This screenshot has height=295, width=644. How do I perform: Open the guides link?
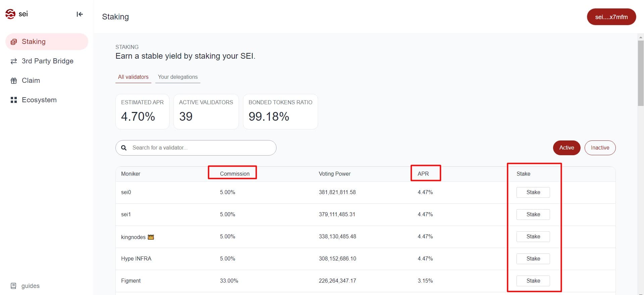click(26, 286)
